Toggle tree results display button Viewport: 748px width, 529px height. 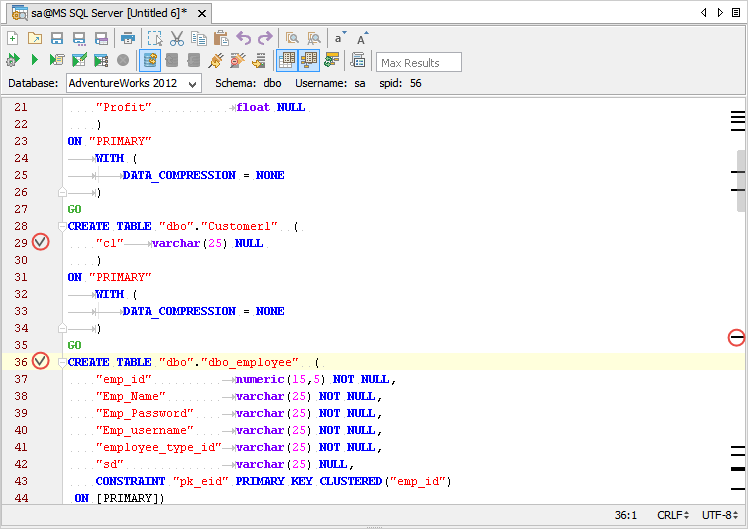click(x=309, y=60)
